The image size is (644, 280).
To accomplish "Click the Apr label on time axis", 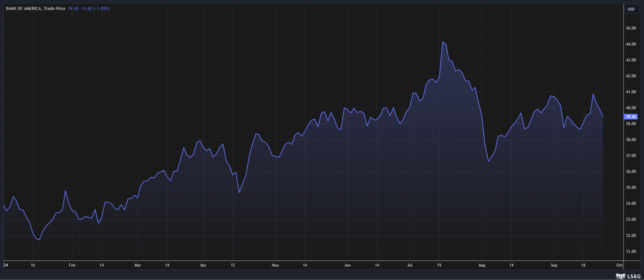I will 203,265.
